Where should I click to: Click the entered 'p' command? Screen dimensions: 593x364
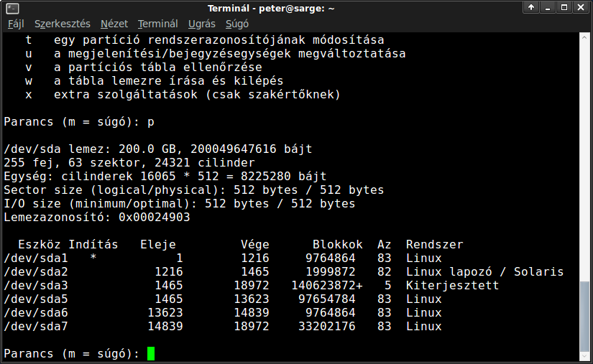pos(150,123)
